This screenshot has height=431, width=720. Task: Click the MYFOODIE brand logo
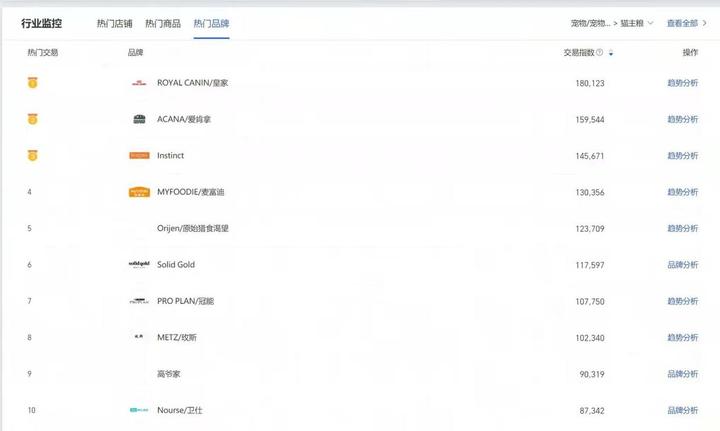(x=139, y=192)
